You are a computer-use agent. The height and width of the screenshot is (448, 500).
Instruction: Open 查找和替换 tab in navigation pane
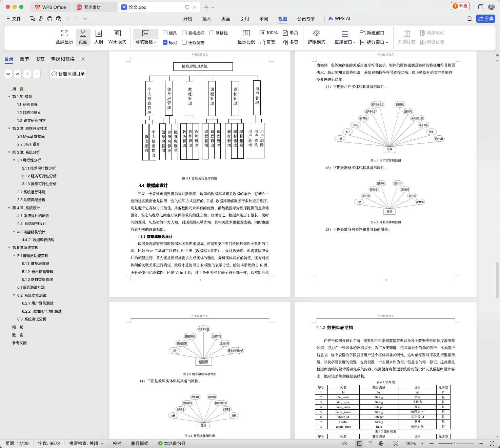click(x=63, y=59)
